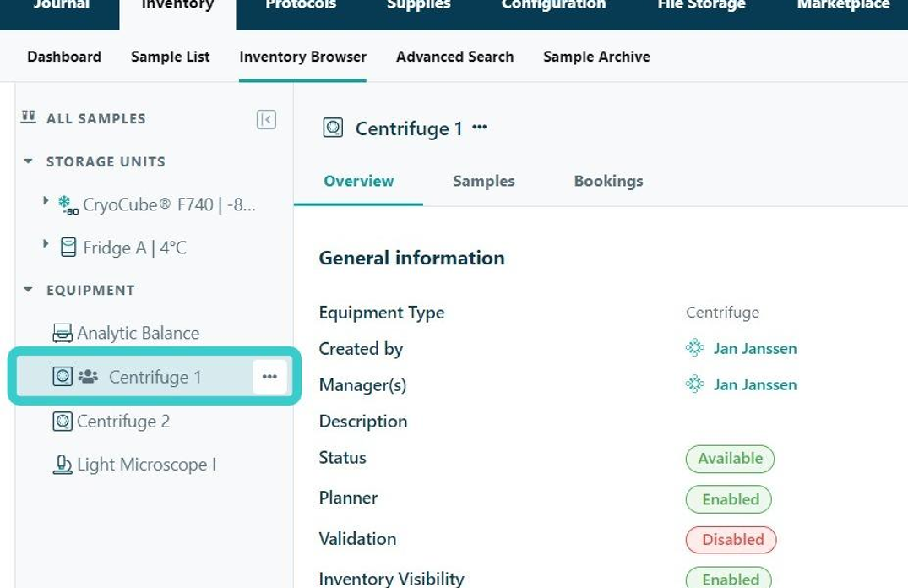Click the Light Microscope icon in tree

click(63, 465)
